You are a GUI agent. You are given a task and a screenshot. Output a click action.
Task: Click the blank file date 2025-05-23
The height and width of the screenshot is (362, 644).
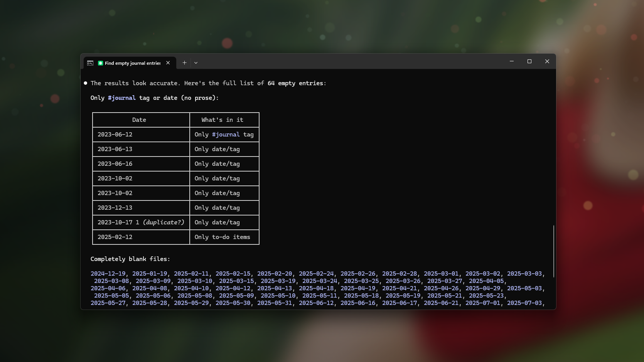click(x=486, y=296)
